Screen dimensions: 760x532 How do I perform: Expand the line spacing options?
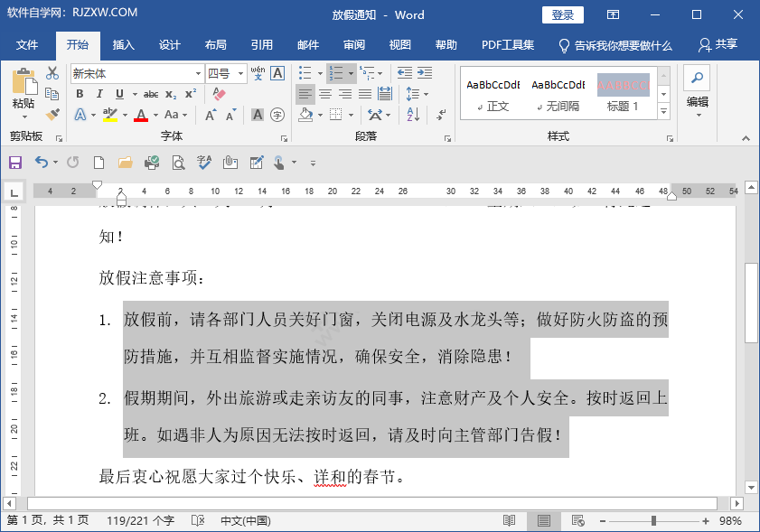(x=417, y=93)
